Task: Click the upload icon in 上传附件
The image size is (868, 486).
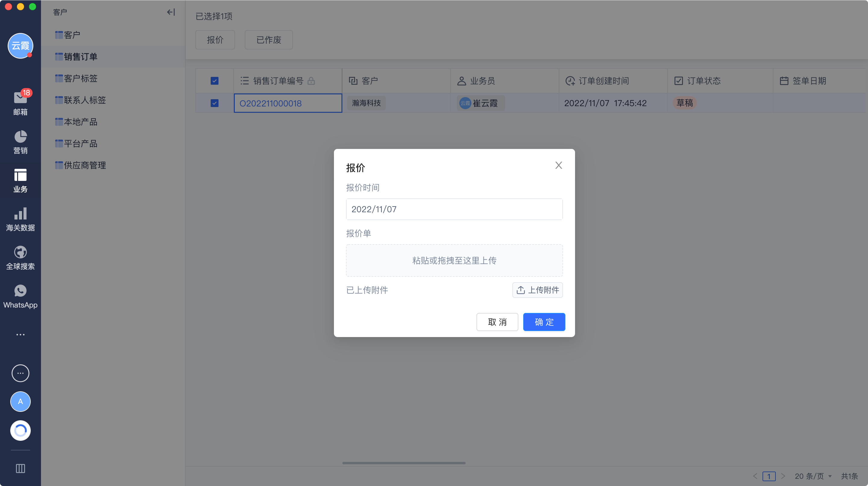Action: click(x=520, y=290)
